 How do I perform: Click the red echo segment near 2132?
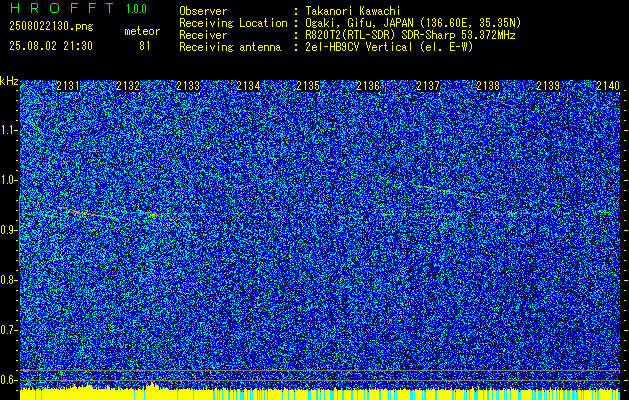[x=152, y=214]
